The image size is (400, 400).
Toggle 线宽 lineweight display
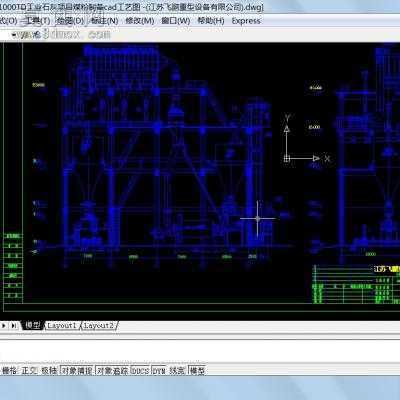tap(177, 370)
